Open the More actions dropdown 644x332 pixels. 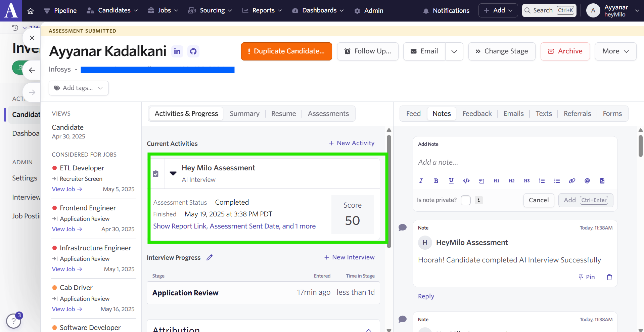pyautogui.click(x=615, y=51)
